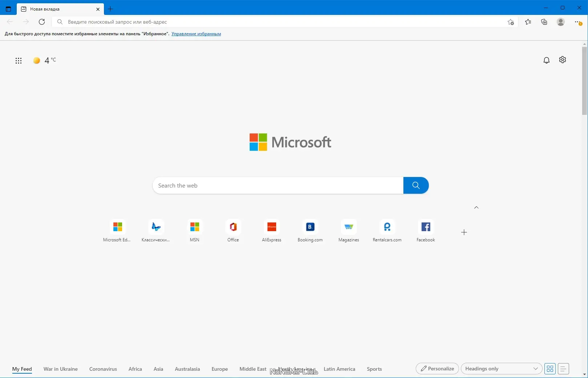The height and width of the screenshot is (378, 588).
Task: Click the Search the web input box
Action: [278, 185]
